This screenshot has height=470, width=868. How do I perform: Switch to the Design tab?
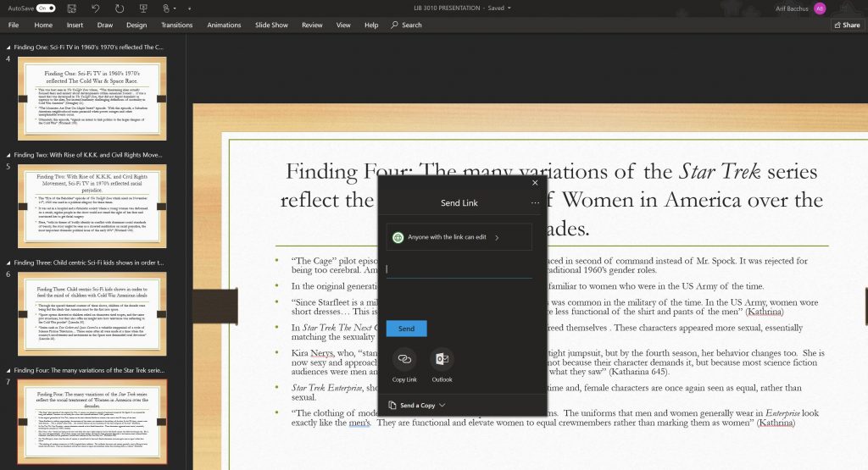coord(136,25)
